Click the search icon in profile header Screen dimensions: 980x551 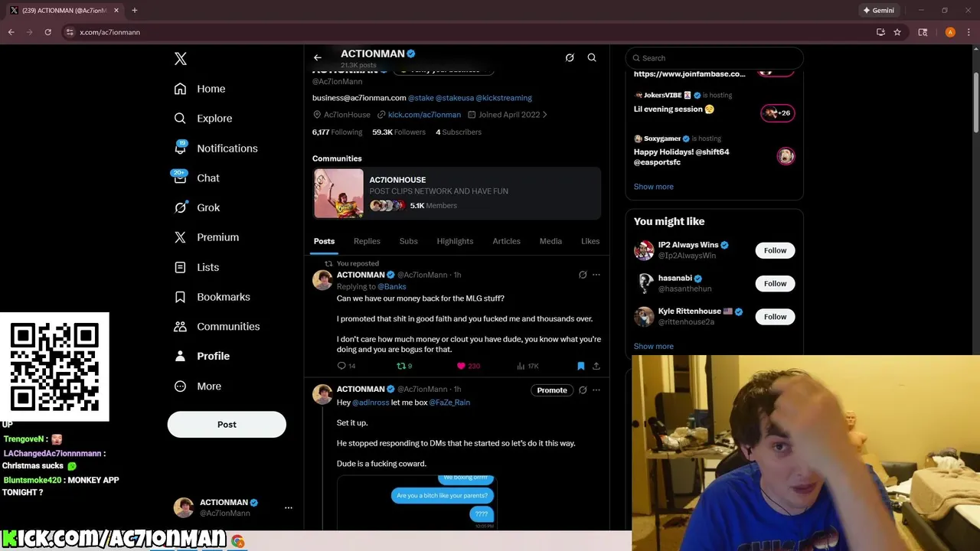click(x=592, y=57)
